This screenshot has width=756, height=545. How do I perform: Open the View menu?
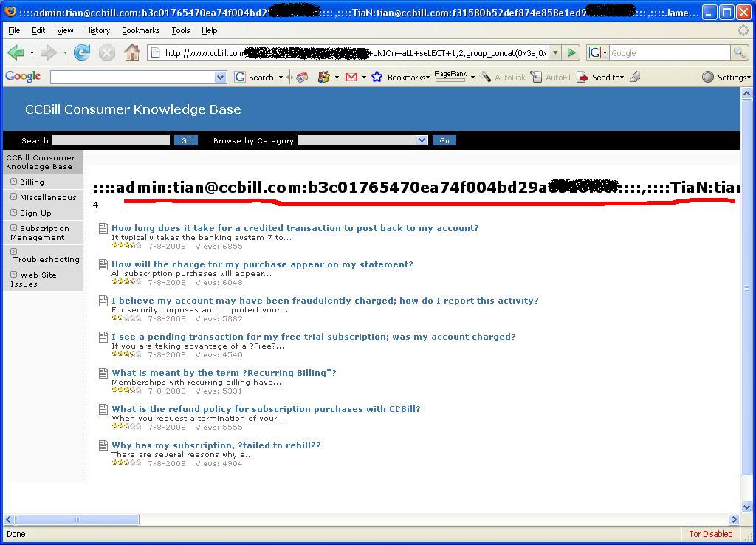click(x=65, y=30)
